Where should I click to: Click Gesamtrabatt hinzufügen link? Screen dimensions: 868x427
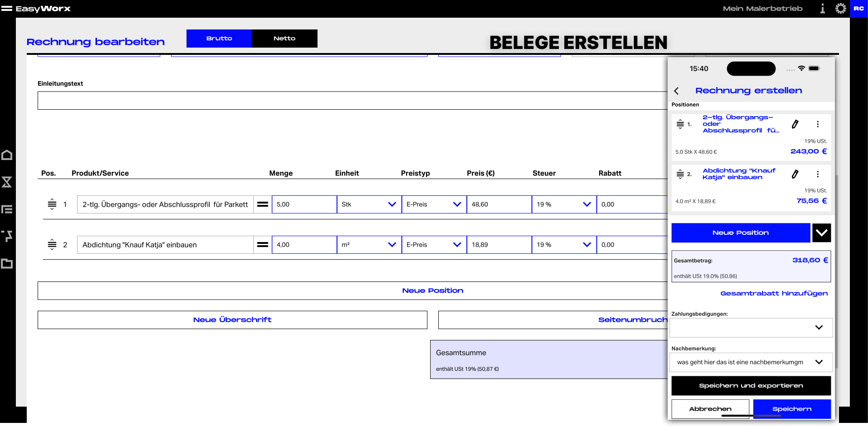[x=774, y=294]
